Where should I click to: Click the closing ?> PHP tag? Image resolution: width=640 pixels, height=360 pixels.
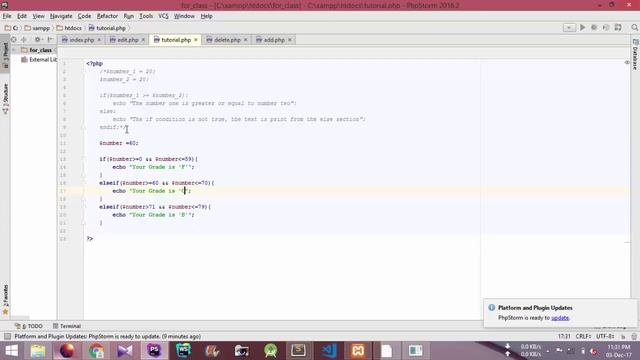(90, 239)
